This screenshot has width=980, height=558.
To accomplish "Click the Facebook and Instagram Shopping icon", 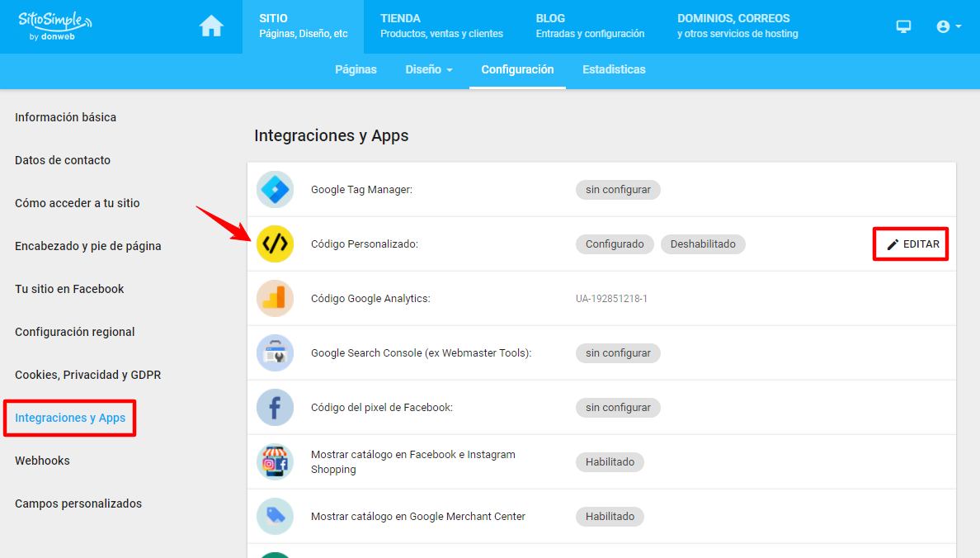I will pyautogui.click(x=275, y=461).
